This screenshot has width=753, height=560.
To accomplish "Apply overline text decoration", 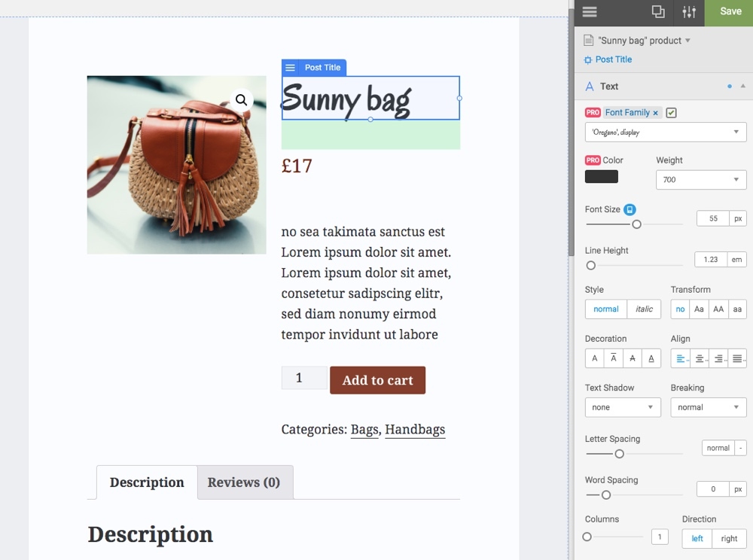I will (x=614, y=358).
